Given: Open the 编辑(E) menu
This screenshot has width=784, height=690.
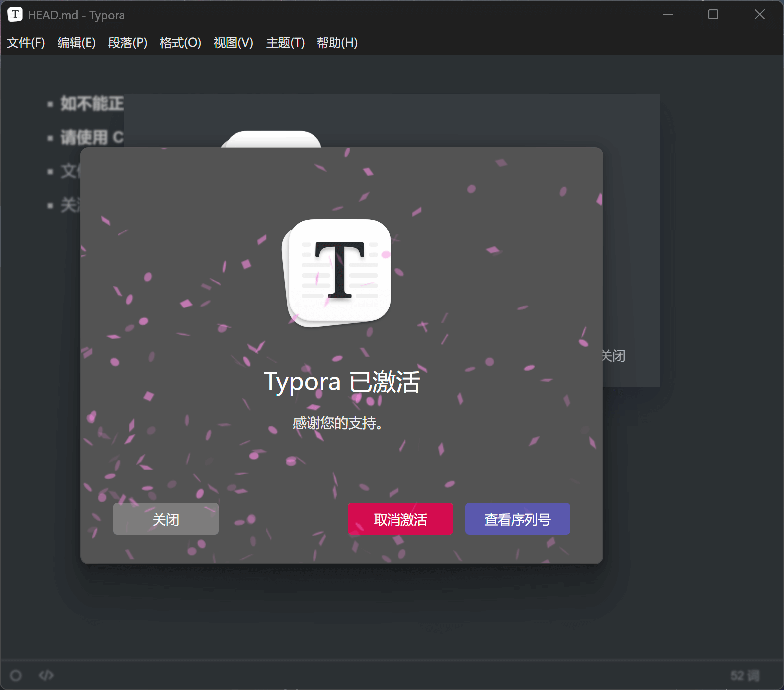Looking at the screenshot, I should [77, 43].
